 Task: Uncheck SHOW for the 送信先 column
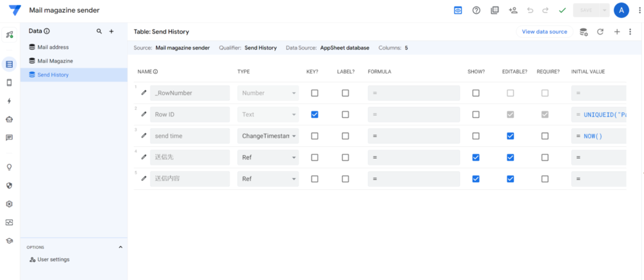(x=475, y=157)
